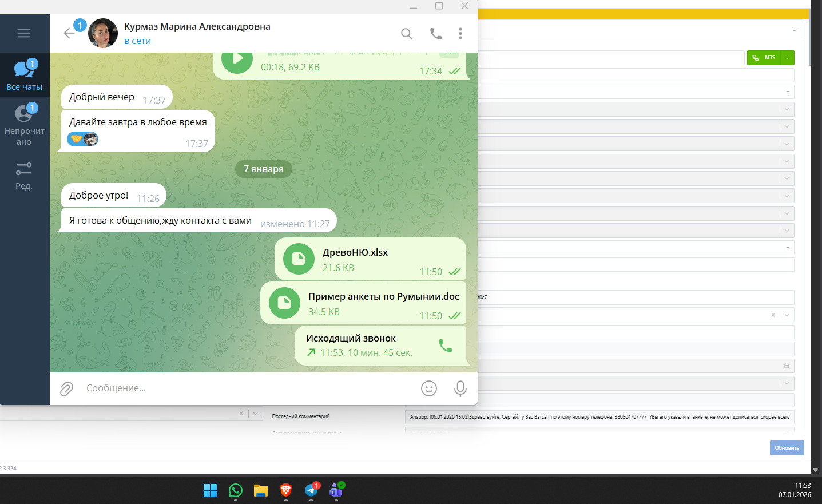Viewport: 822px width, 504px height.
Task: Open the CRM dropdown next to the clear x
Action: [787, 315]
